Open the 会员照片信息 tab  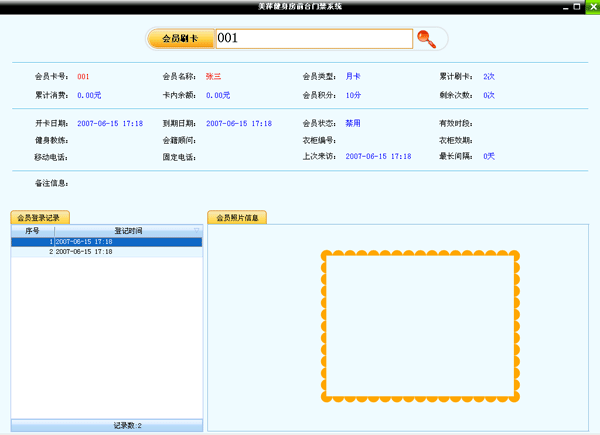pos(237,217)
